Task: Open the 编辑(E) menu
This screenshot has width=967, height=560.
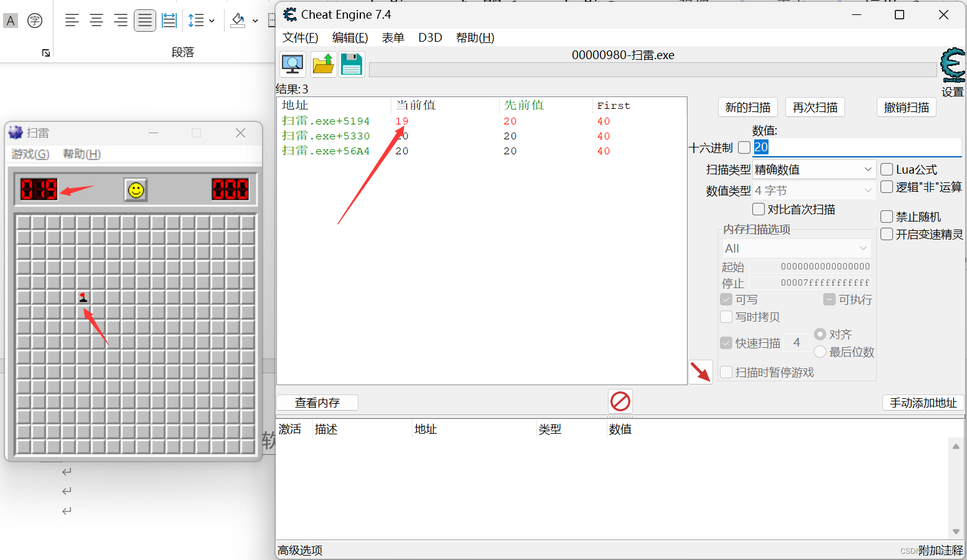Action: 350,37
